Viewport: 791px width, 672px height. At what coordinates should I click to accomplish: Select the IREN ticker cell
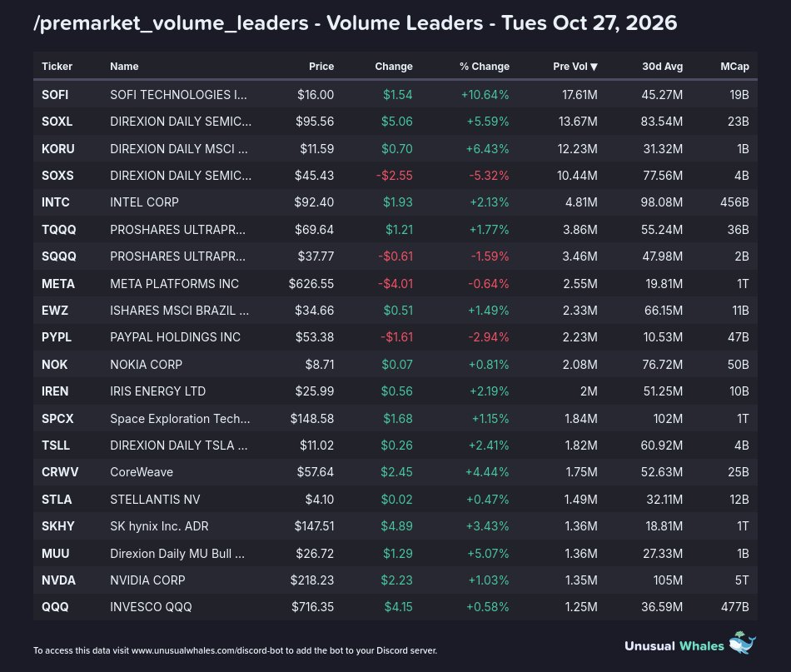point(55,391)
